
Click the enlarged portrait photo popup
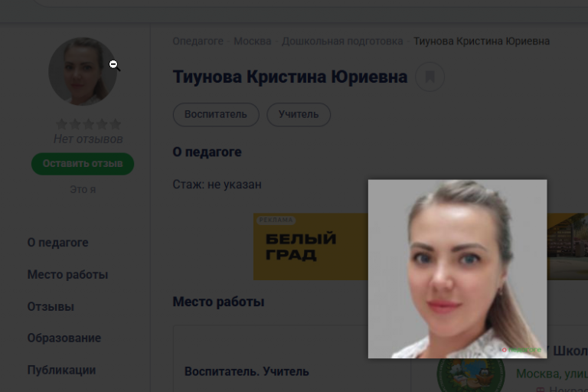click(457, 269)
